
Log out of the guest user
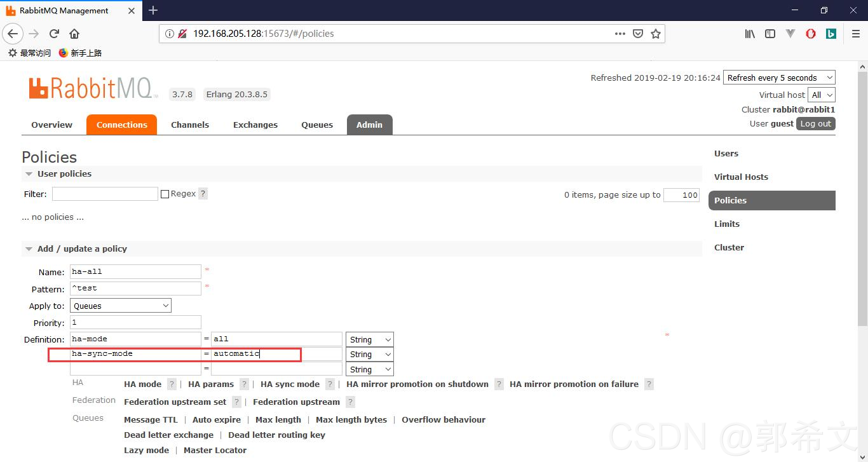(x=815, y=124)
